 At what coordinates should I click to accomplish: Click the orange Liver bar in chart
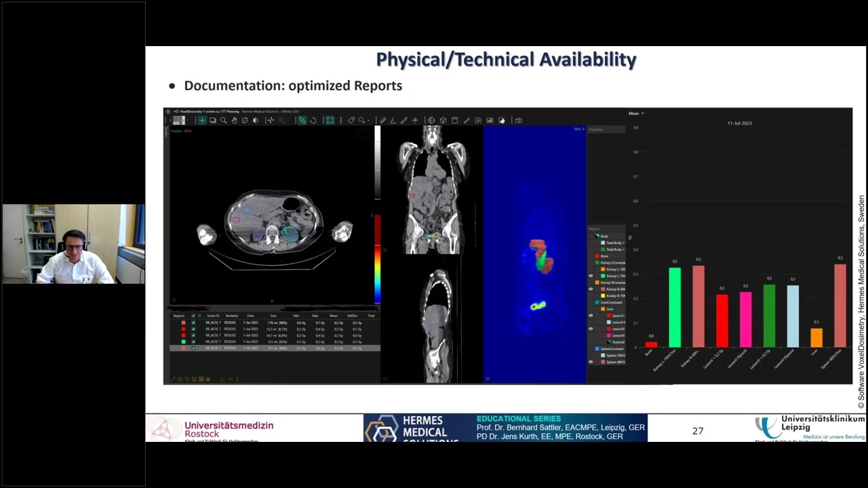click(816, 338)
